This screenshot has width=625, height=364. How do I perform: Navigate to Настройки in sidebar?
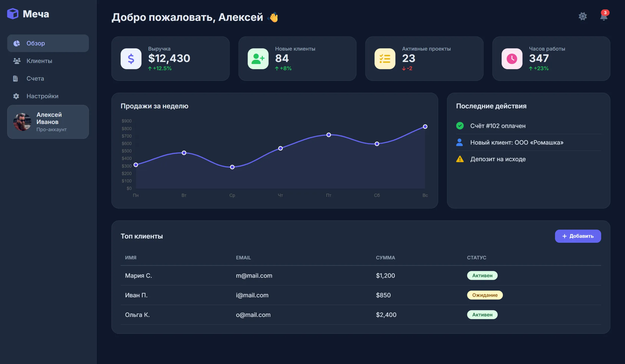click(48, 96)
